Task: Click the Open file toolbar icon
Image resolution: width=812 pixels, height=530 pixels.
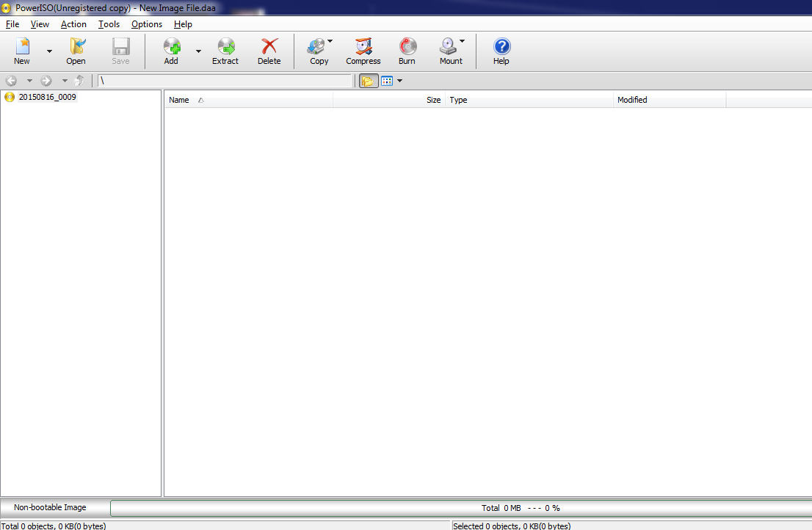Action: [77, 46]
